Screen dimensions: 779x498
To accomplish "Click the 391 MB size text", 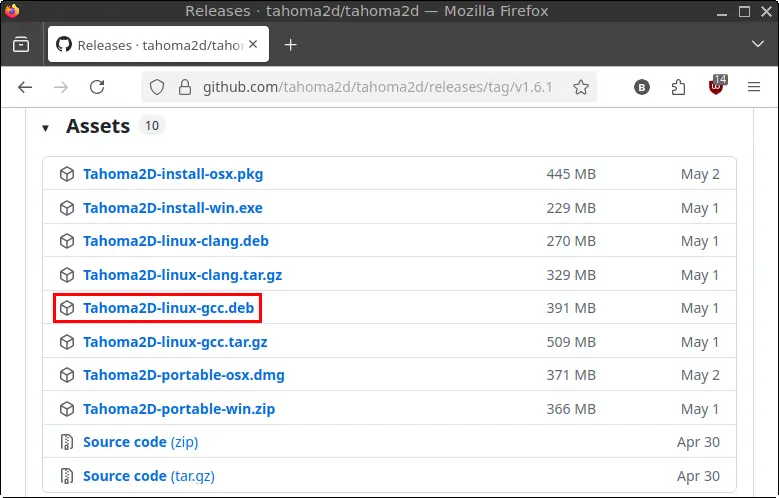I will click(x=571, y=308).
